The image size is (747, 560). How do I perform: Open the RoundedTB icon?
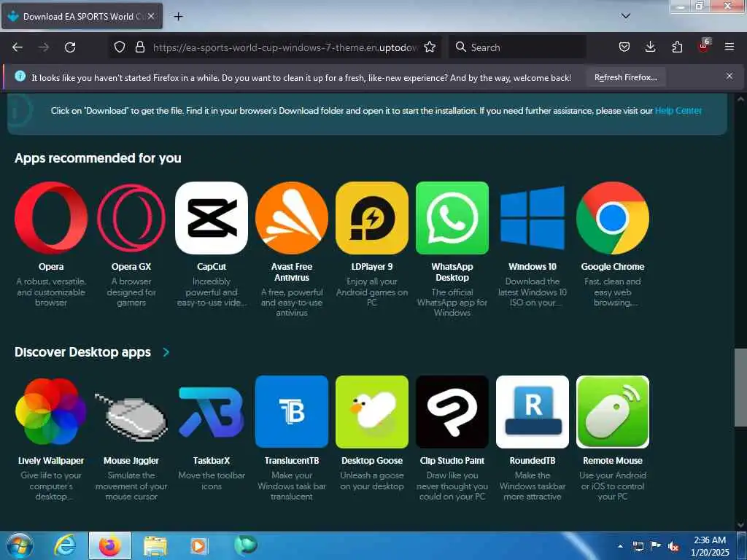pos(533,411)
